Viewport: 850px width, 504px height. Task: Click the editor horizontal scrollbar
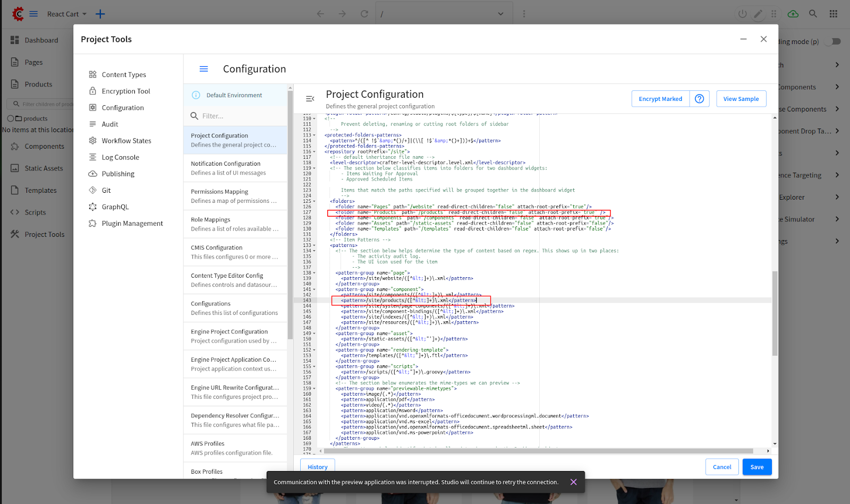point(538,451)
